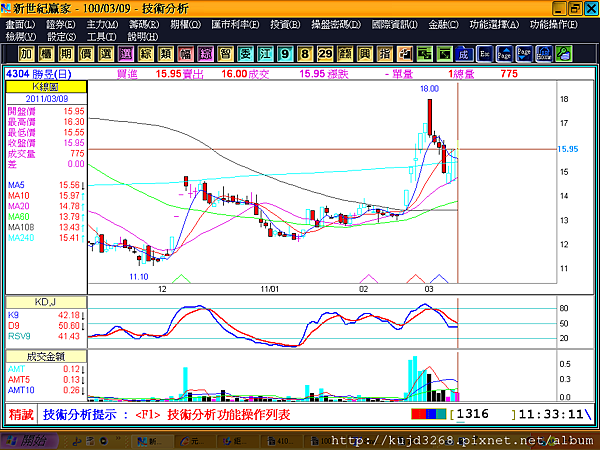Open the 畫面(L) menu

click(20, 24)
